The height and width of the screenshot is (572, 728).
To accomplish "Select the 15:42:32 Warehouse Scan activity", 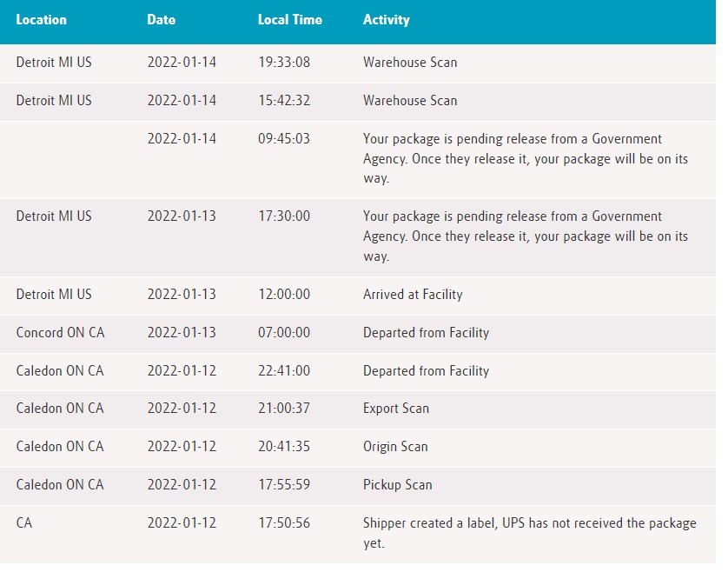I will (x=410, y=100).
